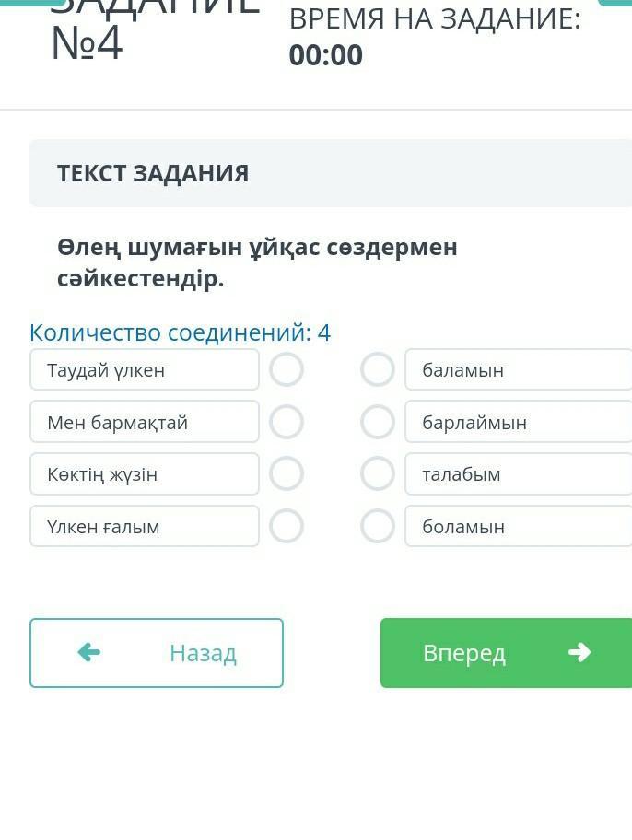
Task: Click the талабым answer box
Action: (518, 474)
